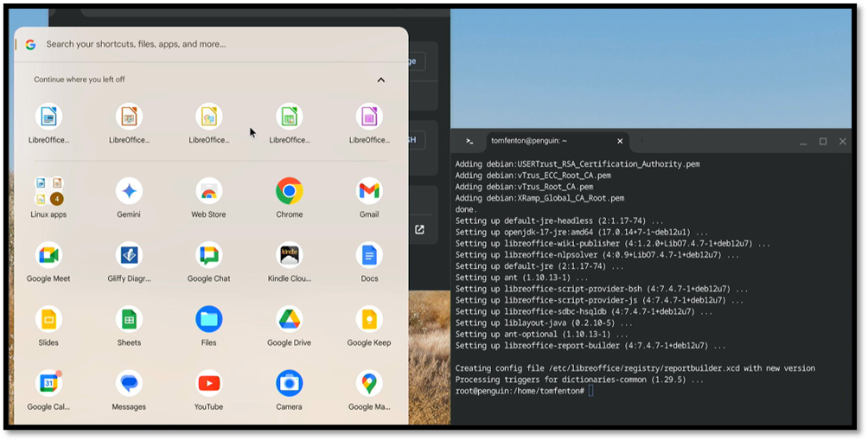Open the YouTube app

click(208, 383)
